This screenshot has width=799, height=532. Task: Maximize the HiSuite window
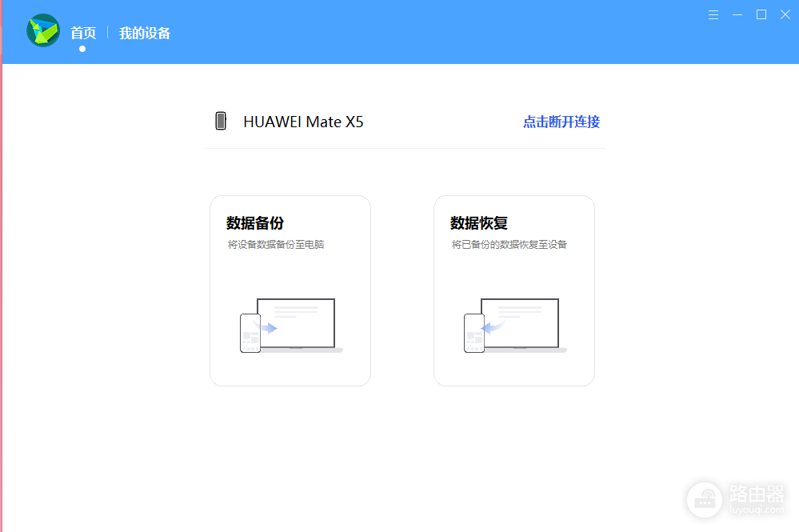point(761,14)
